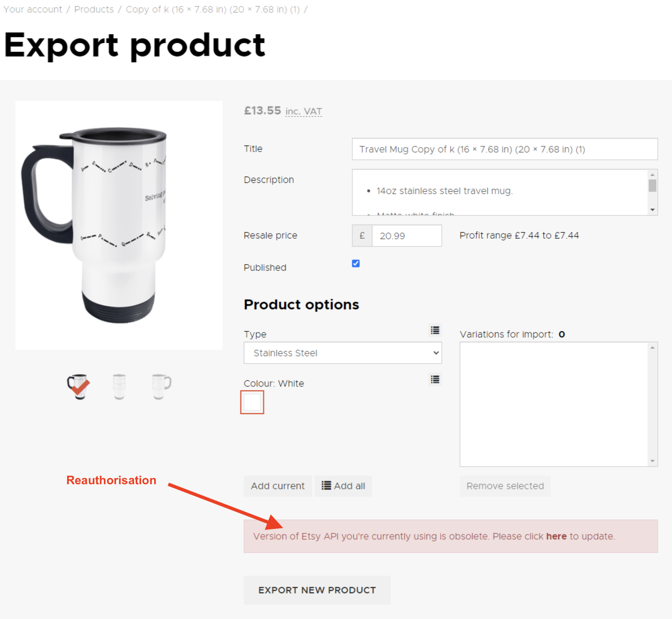Edit the Resale price field
672x619 pixels.
click(x=406, y=236)
